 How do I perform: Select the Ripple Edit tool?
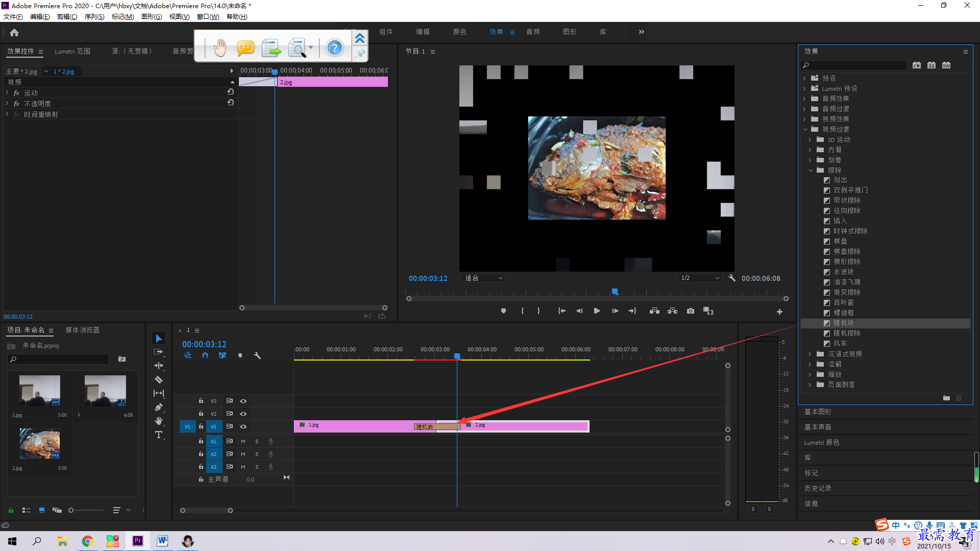coord(159,366)
